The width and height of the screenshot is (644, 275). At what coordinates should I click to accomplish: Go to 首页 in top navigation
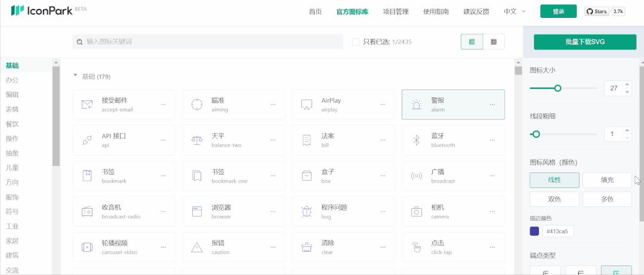315,11
